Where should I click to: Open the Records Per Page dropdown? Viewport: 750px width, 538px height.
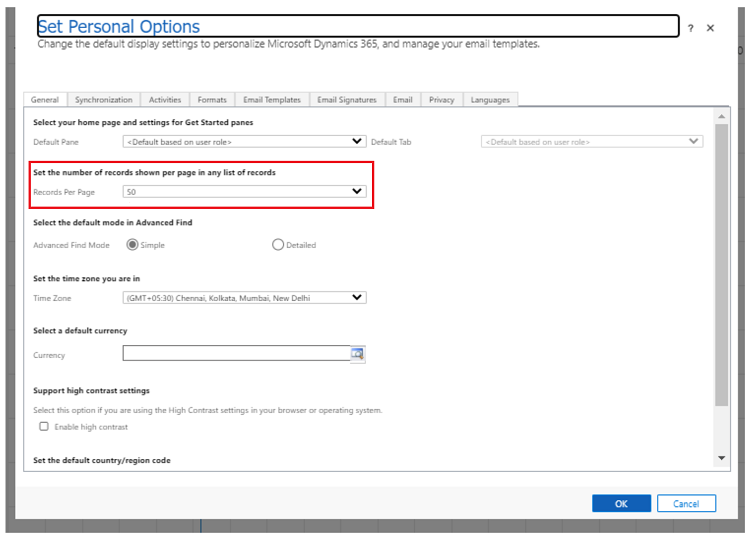coord(244,192)
